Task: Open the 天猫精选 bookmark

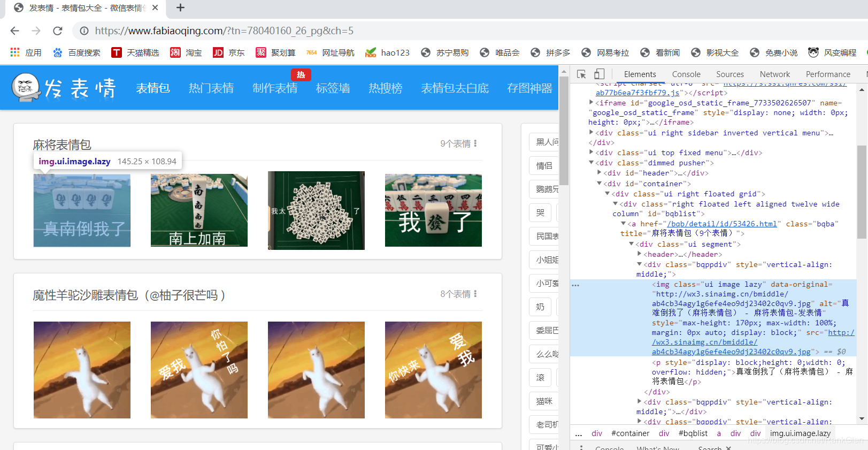Action: (135, 52)
